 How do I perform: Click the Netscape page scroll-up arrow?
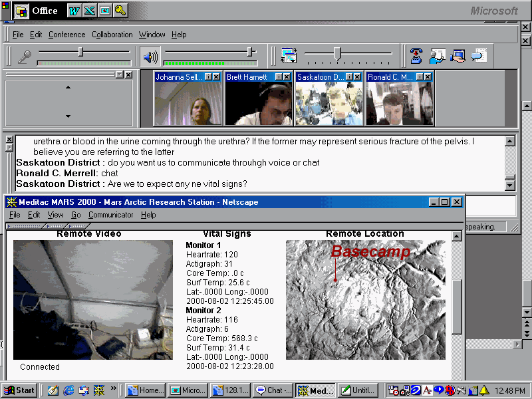click(457, 236)
